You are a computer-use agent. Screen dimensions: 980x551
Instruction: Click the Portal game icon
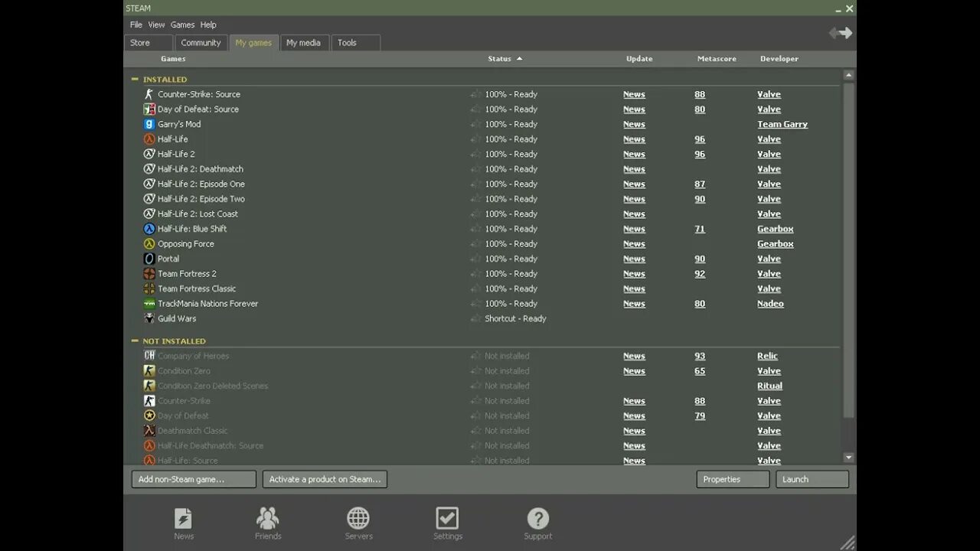tap(149, 259)
